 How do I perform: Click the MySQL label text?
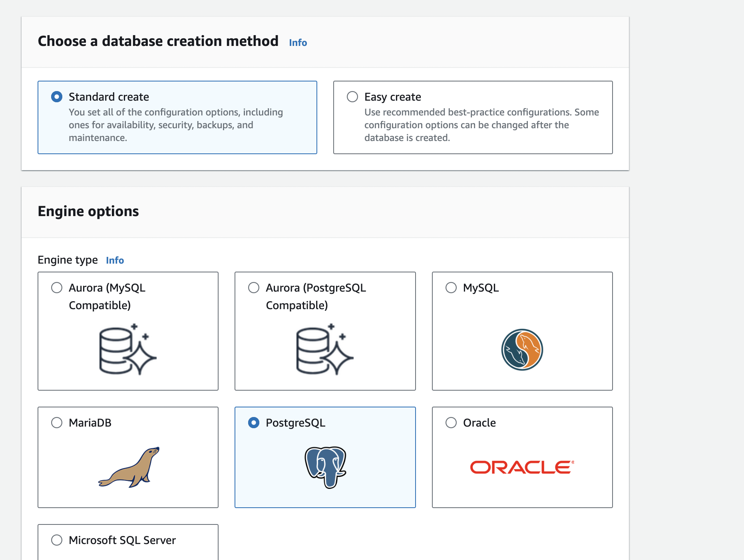pos(481,288)
